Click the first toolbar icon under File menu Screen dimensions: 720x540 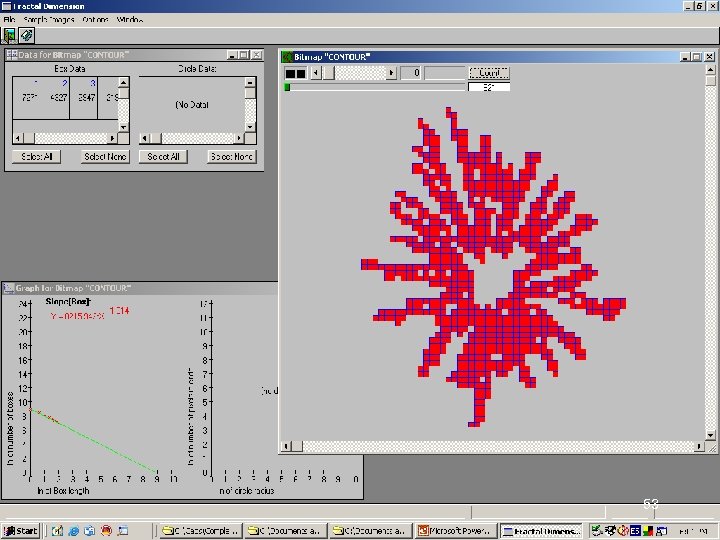point(9,35)
